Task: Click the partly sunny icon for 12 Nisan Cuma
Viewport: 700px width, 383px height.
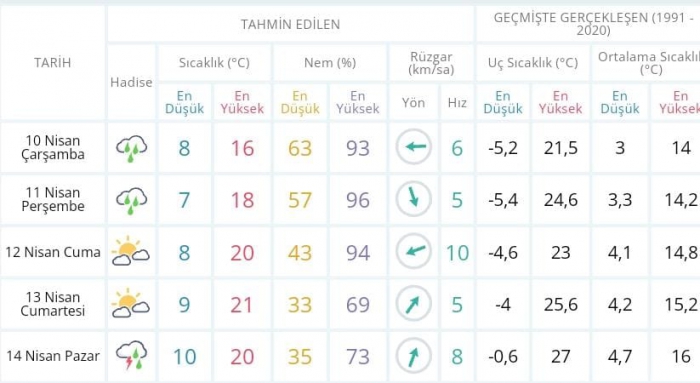Action: (x=130, y=251)
